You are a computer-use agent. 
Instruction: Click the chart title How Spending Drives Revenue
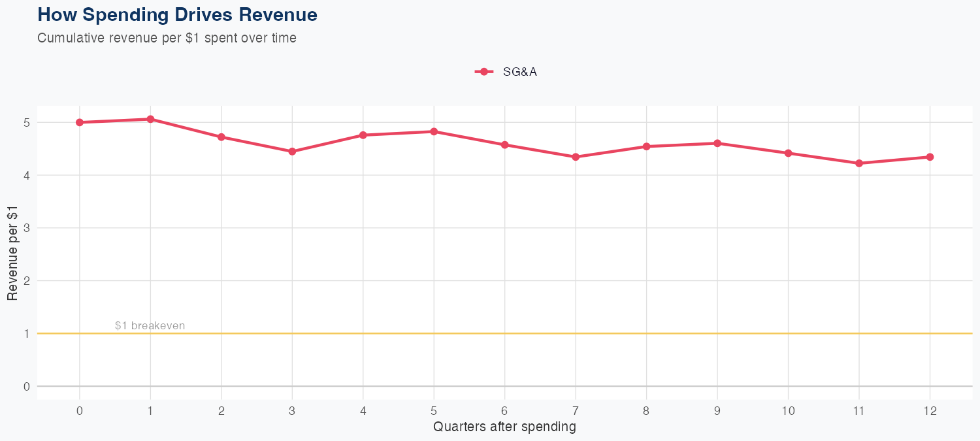point(177,14)
